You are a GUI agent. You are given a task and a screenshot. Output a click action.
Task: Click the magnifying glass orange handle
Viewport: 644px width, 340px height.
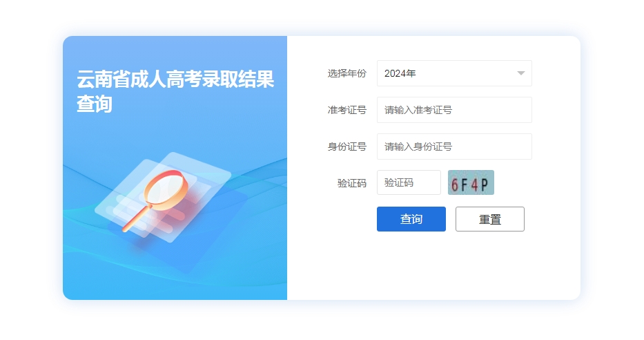tap(136, 218)
